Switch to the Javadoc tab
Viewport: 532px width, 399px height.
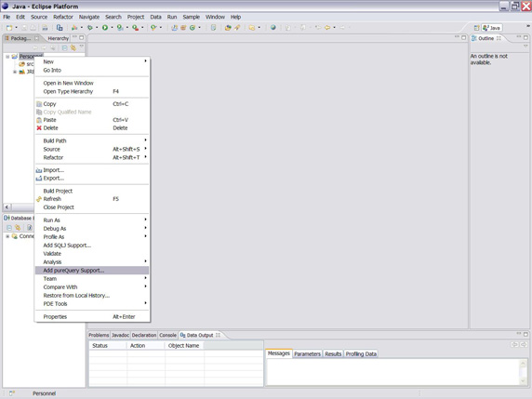tap(121, 335)
